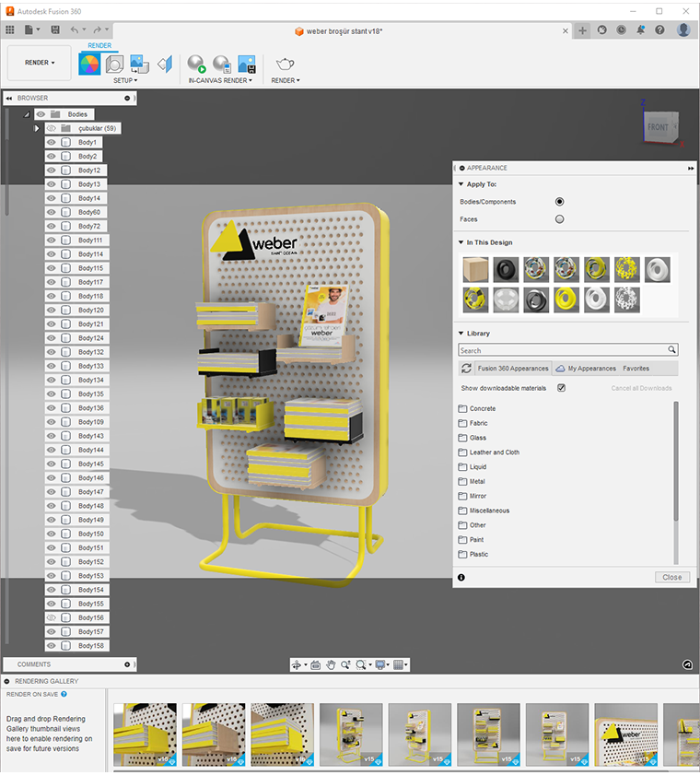Refresh the appearance library list
The height and width of the screenshot is (775, 700).
[x=466, y=369]
